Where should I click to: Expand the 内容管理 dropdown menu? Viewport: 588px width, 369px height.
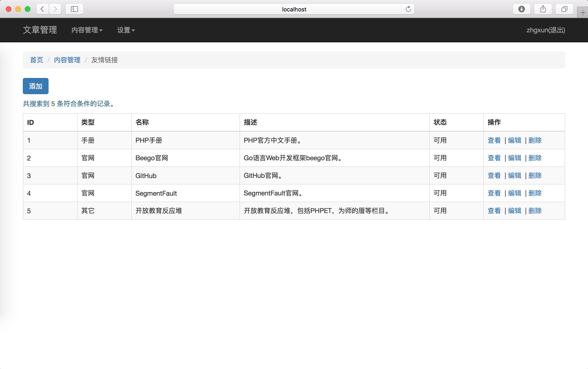[87, 30]
